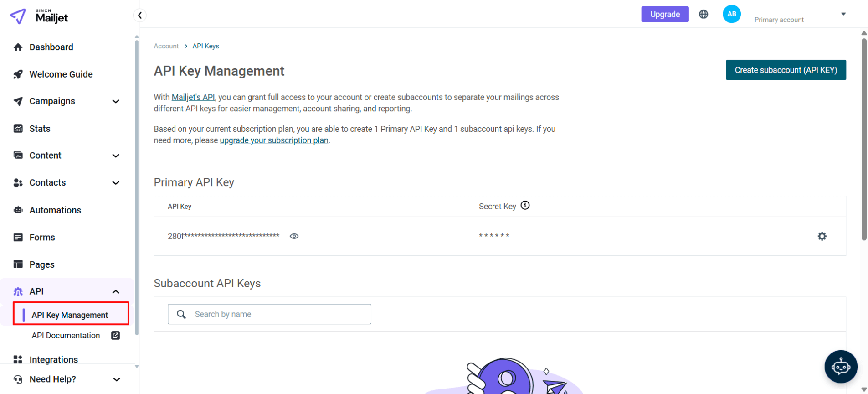Click the Welcome Guide rocket icon
Image resolution: width=868 pixels, height=394 pixels.
[18, 74]
